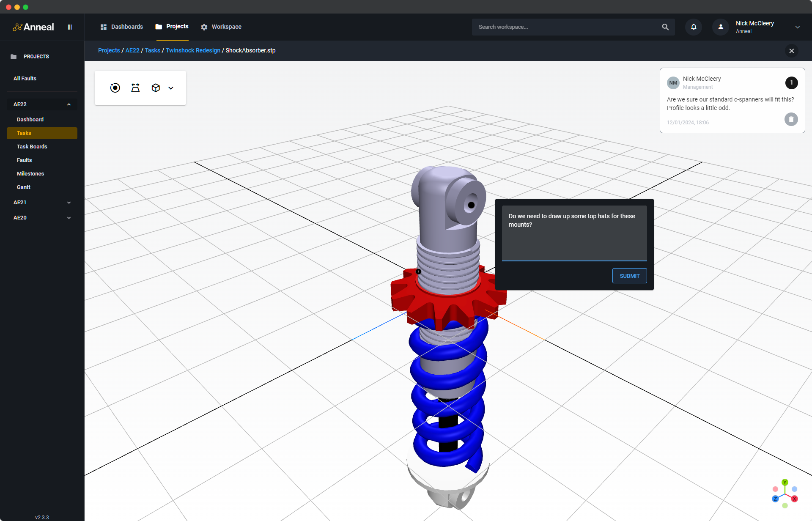Click the sidebar collapse toggle icon
This screenshot has width=812, height=521.
click(70, 27)
